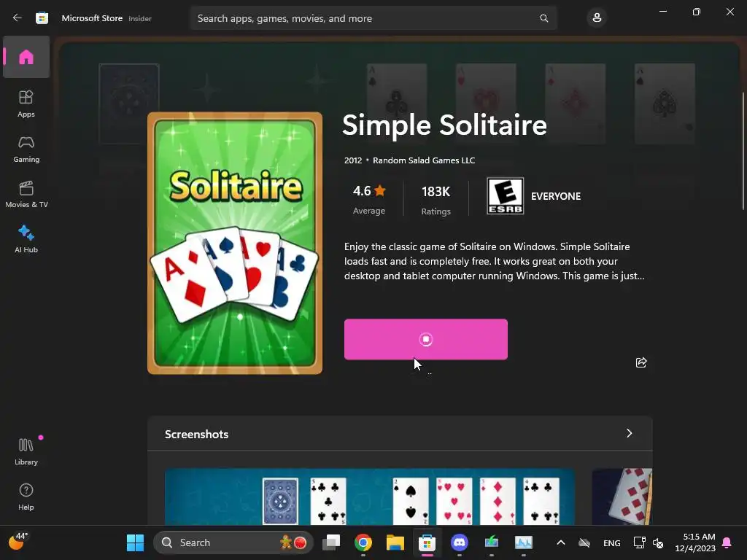Click the share icon for Simple Solitaire
747x560 pixels.
pyautogui.click(x=641, y=362)
